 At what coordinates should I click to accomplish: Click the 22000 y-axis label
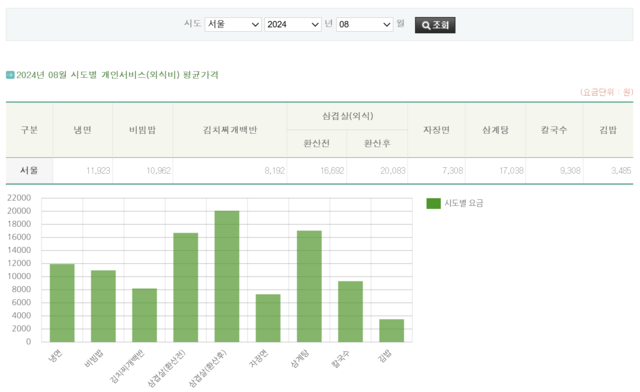point(19,198)
